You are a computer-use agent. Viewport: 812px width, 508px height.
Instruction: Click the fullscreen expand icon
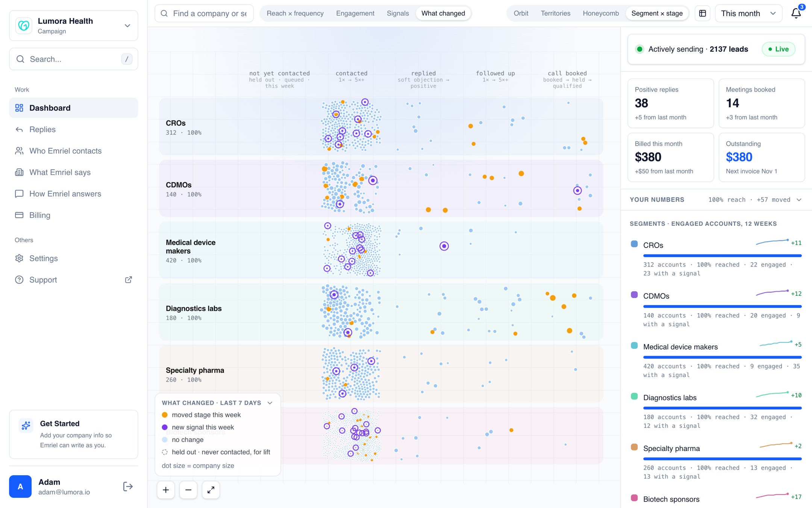(x=211, y=490)
